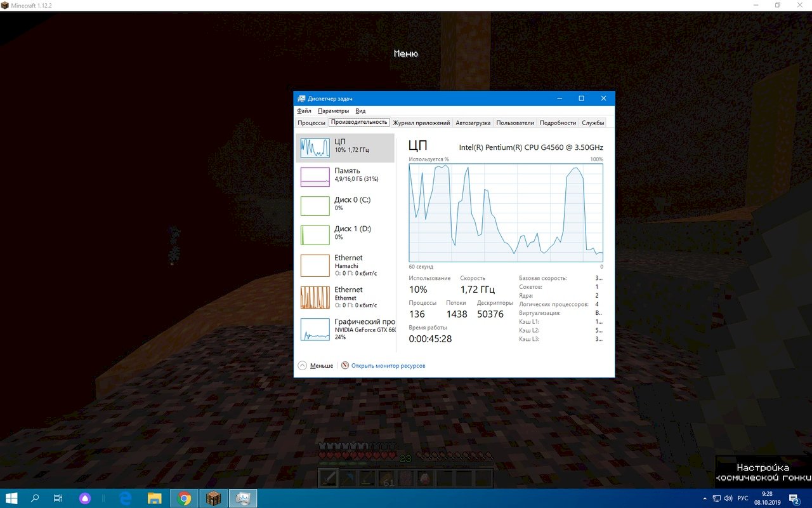This screenshot has width=812, height=508.
Task: Switch to the Производительность tab
Action: (358, 122)
